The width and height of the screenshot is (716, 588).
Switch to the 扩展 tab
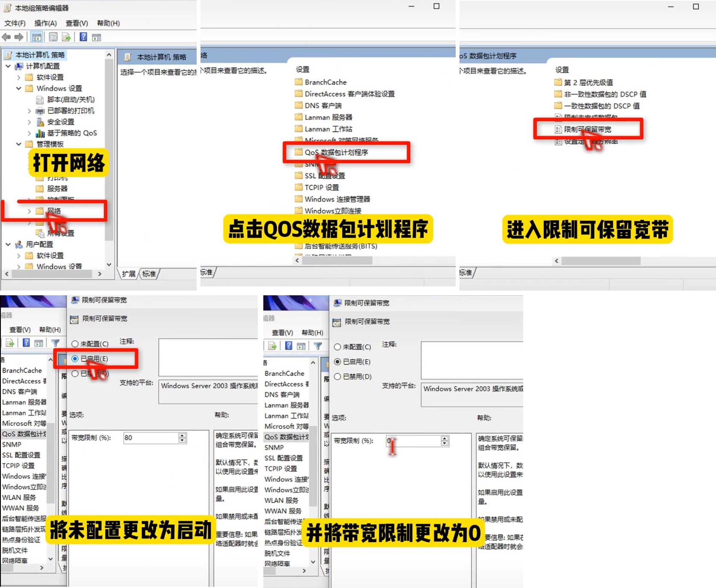coord(128,274)
